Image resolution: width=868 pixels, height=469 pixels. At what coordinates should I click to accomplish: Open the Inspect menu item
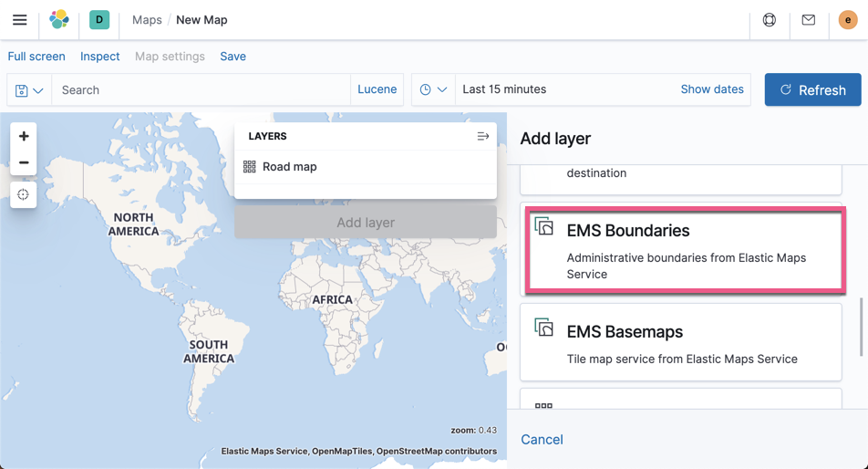(x=99, y=57)
